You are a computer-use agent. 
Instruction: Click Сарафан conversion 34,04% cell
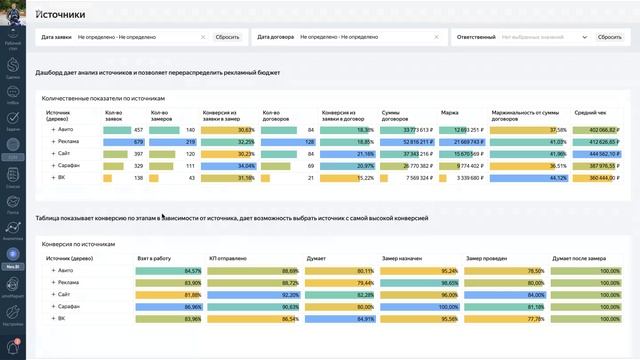[x=228, y=166]
